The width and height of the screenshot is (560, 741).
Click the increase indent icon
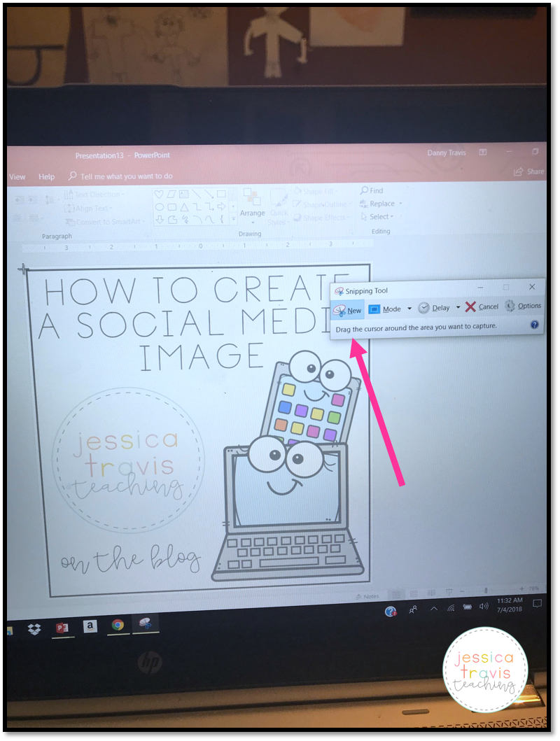tap(33, 200)
